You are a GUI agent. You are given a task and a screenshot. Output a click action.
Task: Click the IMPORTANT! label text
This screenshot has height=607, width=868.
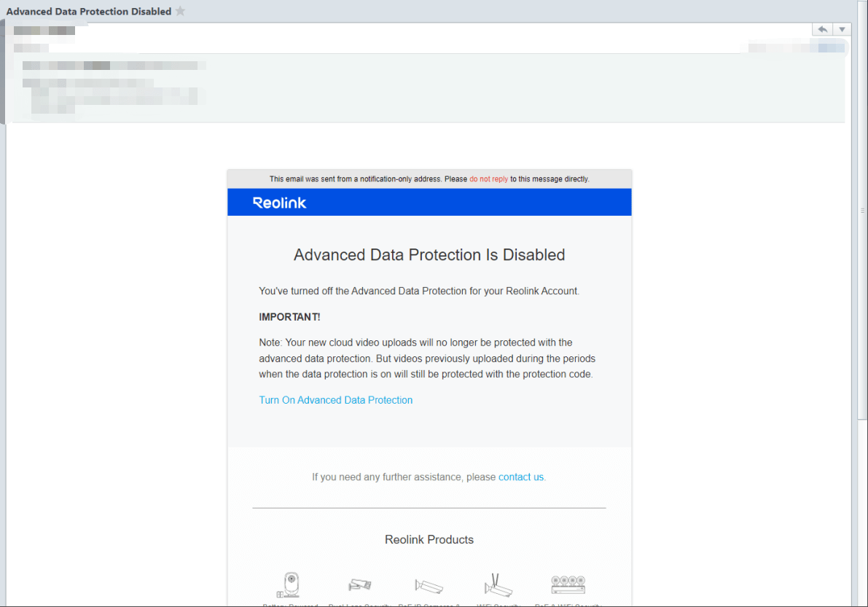click(x=289, y=317)
